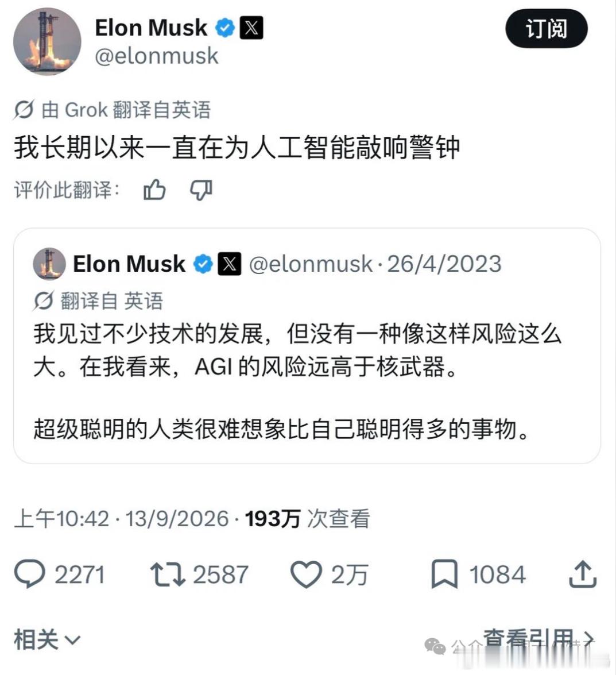This screenshot has height=675, width=616.
Task: View the 193万 次查看 view count analytics
Action: (x=307, y=518)
